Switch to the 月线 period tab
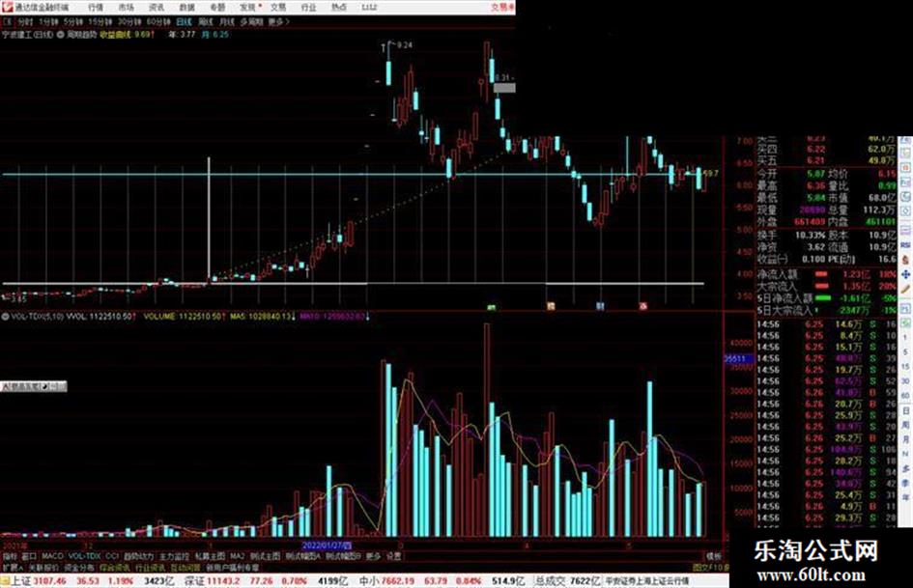Image resolution: width=913 pixels, height=588 pixels. (227, 22)
